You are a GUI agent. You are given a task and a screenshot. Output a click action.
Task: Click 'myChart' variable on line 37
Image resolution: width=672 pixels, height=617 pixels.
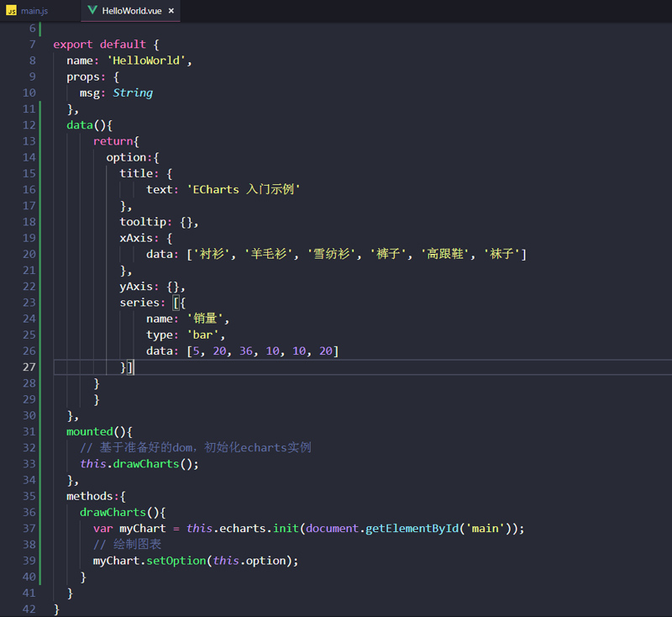pyautogui.click(x=143, y=529)
